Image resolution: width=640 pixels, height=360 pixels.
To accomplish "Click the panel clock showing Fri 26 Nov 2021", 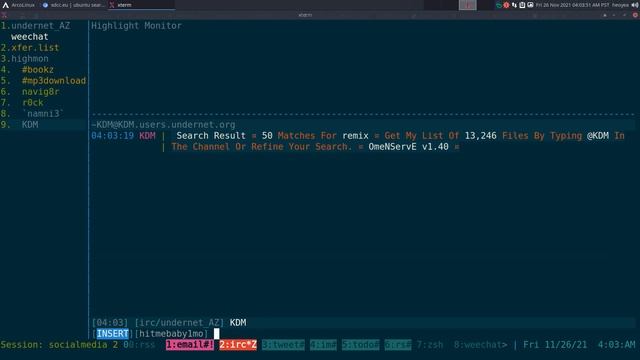I will (572, 5).
